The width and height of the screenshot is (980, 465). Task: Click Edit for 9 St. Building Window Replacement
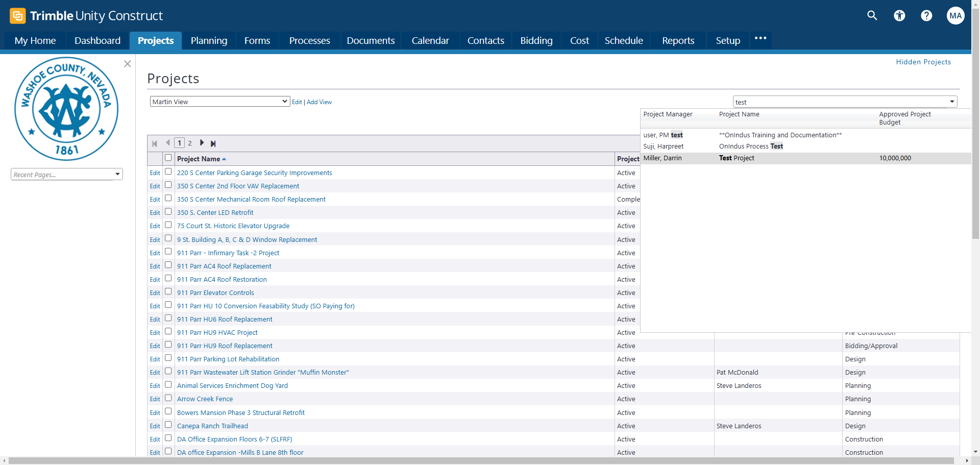[155, 240]
